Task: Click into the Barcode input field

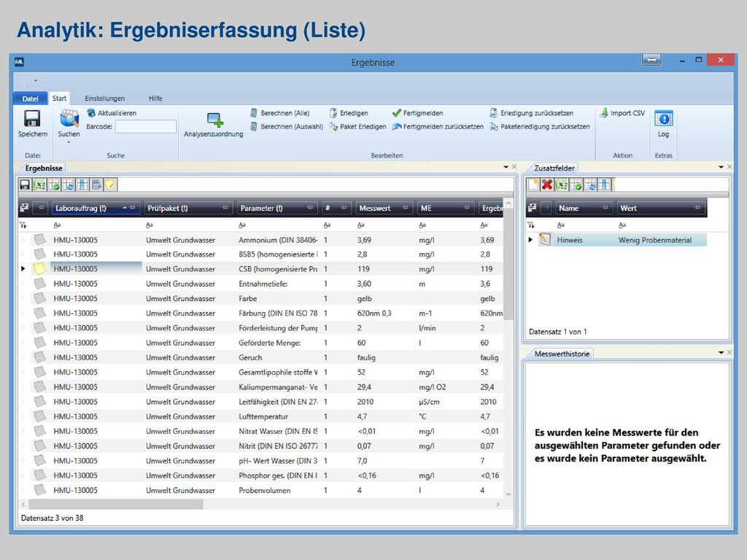Action: (146, 127)
